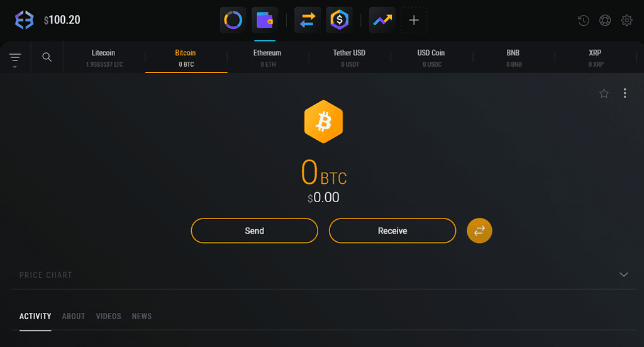Search assets with magnifier icon
644x347 pixels.
pyautogui.click(x=47, y=57)
